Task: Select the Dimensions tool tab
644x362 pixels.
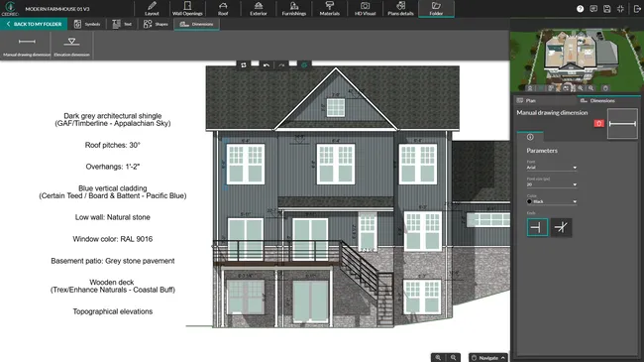Action: pos(197,24)
